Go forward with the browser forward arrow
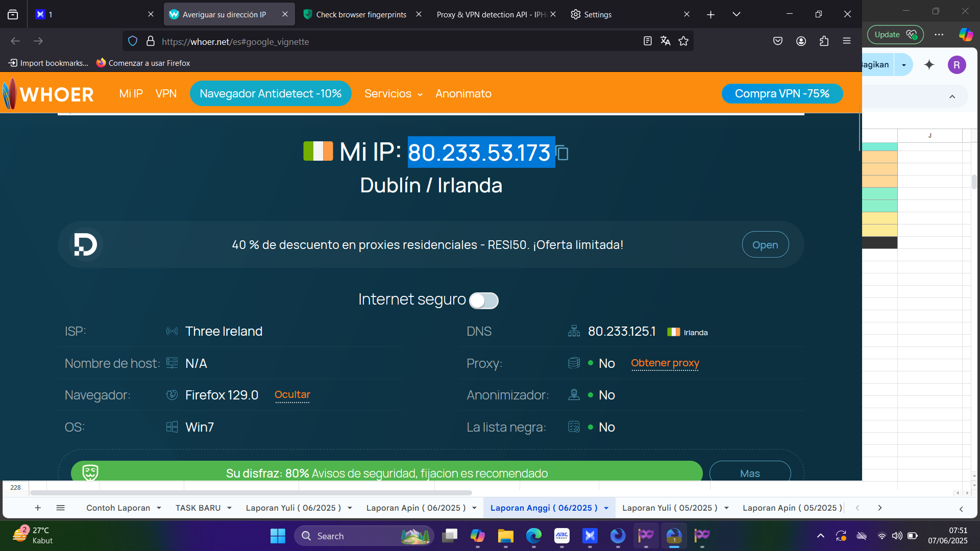The width and height of the screenshot is (980, 551). tap(38, 41)
